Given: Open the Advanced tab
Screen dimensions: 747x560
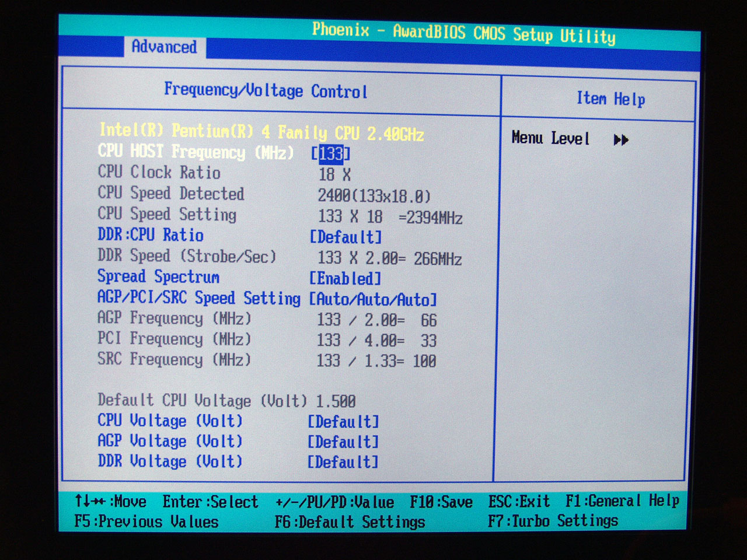Looking at the screenshot, I should 164,47.
